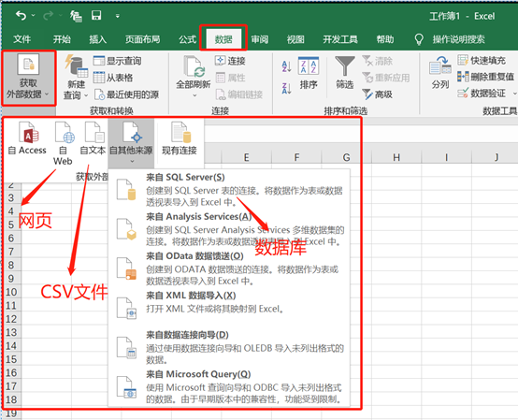518x420 pixels.
Task: Click 从表格 button
Action: point(113,78)
